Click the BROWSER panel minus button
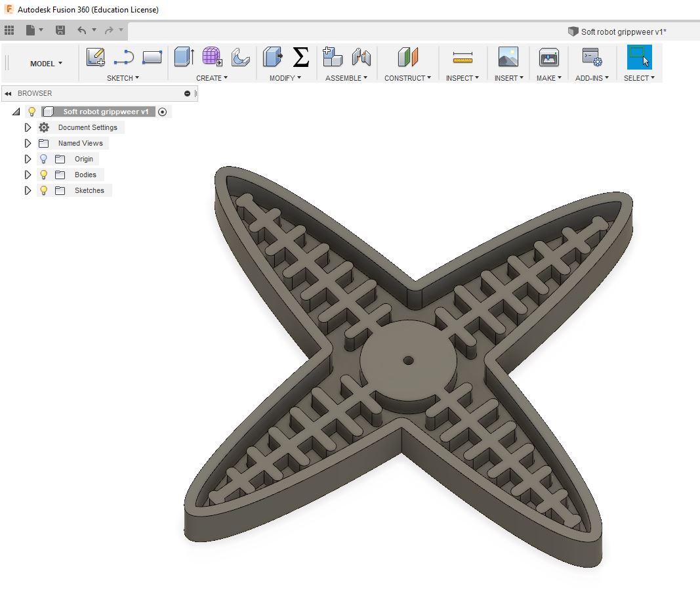 click(x=187, y=93)
